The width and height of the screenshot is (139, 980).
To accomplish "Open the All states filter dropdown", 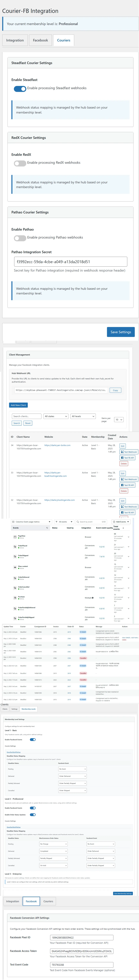I will click(x=56, y=416).
